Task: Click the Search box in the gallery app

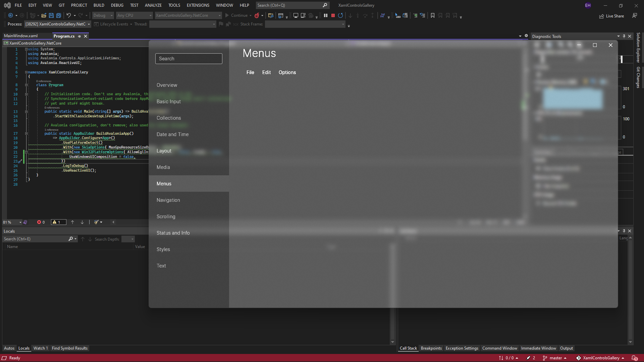Action: coord(189,58)
